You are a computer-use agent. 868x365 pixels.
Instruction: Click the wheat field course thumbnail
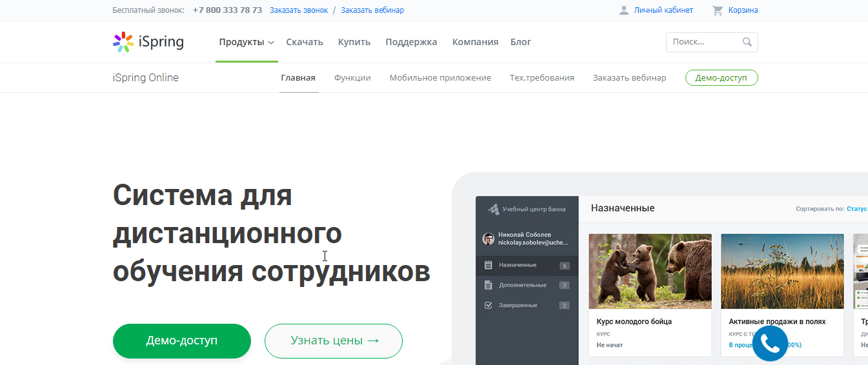coord(782,271)
